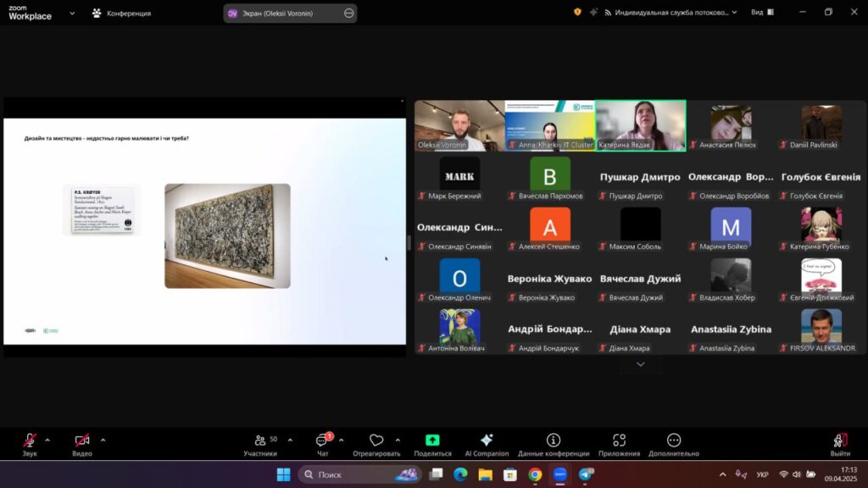Click the P.S. Krøyer museum label image
This screenshot has width=868, height=488.
103,210
